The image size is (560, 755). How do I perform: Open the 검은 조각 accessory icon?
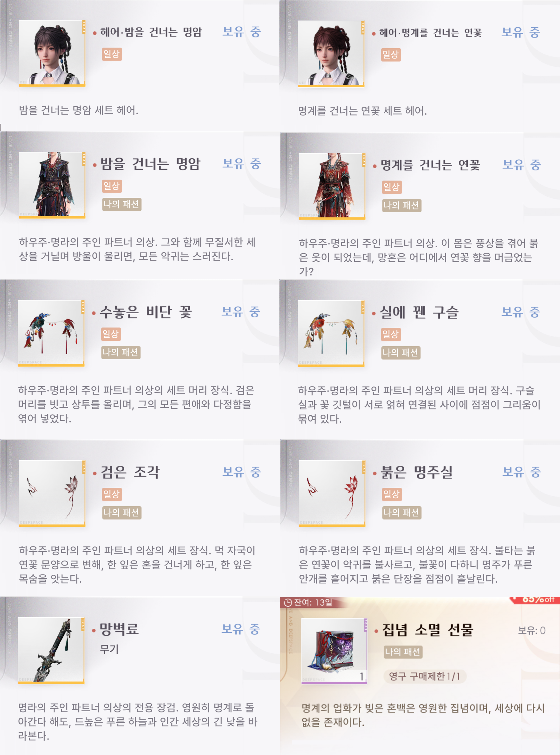(x=52, y=493)
